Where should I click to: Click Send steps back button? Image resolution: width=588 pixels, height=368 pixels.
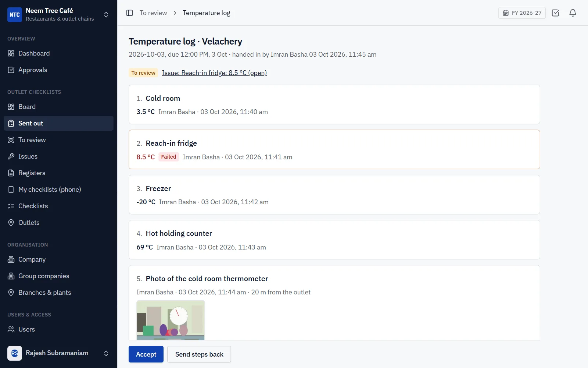pyautogui.click(x=199, y=354)
